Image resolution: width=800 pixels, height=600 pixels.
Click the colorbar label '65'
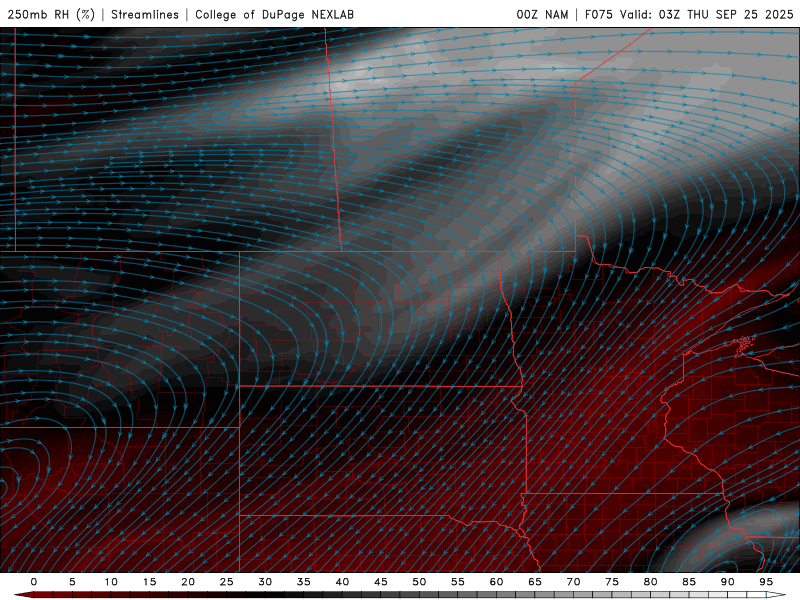[535, 582]
